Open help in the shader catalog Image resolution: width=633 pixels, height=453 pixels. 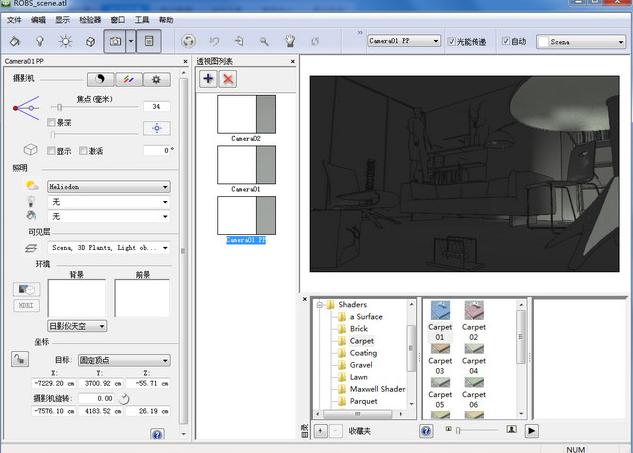pos(426,431)
